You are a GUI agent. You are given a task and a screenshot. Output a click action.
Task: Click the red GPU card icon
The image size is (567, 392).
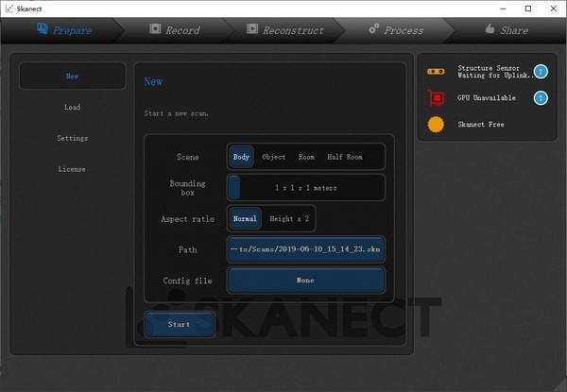(x=436, y=97)
